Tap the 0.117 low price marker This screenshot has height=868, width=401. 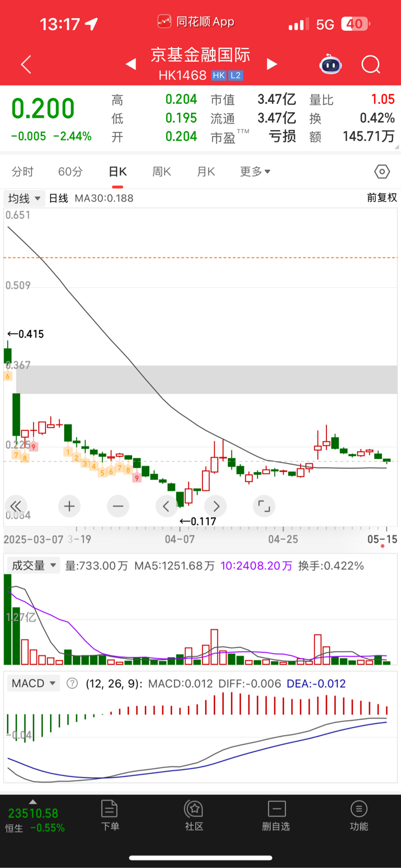click(x=197, y=521)
